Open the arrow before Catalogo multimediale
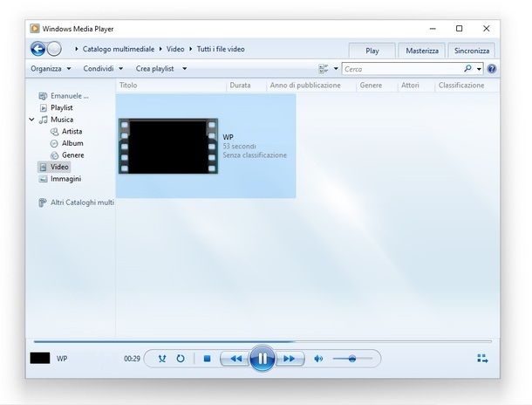Screen dimensions: 532x405 coord(77,49)
